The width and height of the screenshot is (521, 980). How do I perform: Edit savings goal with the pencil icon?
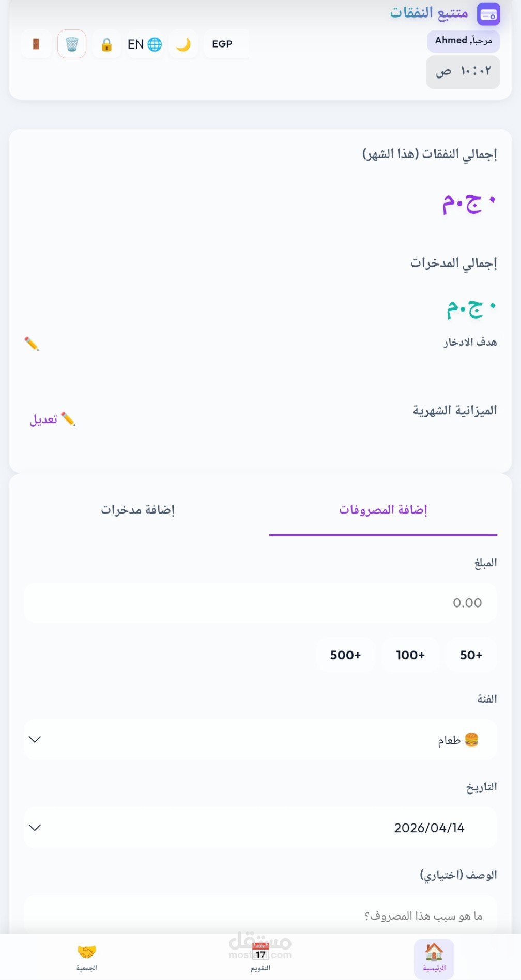point(32,344)
